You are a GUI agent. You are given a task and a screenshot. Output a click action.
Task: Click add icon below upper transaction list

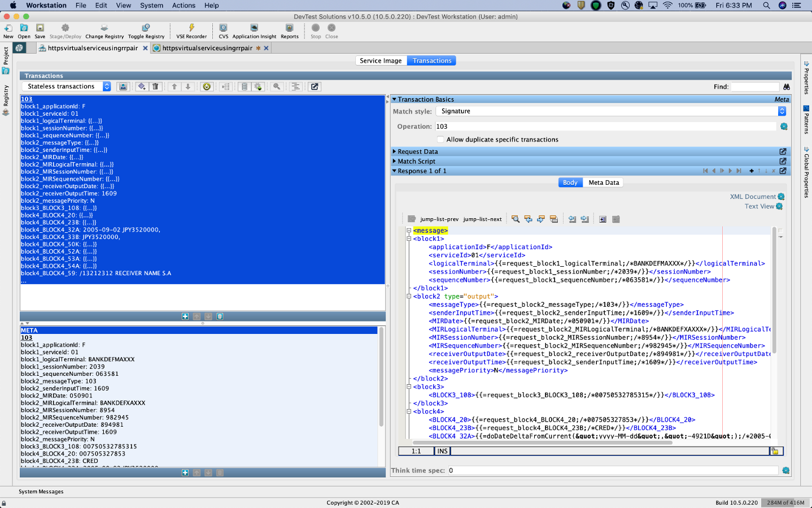(185, 316)
